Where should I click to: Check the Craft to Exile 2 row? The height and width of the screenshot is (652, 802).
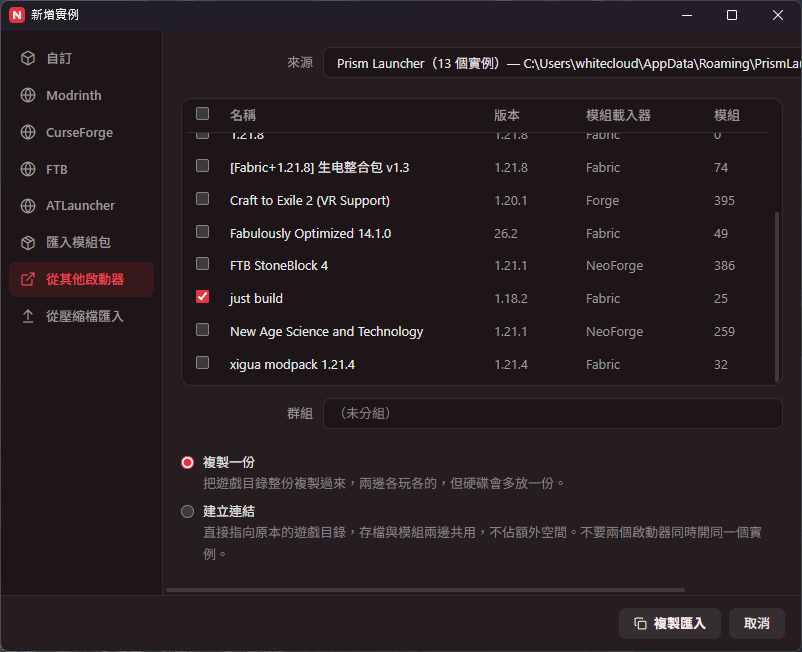click(203, 198)
